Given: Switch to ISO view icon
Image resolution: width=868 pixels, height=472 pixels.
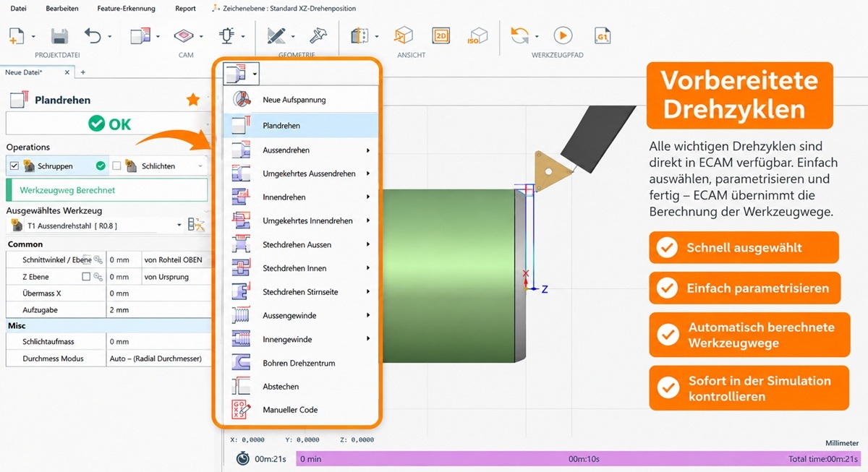Looking at the screenshot, I should [477, 35].
